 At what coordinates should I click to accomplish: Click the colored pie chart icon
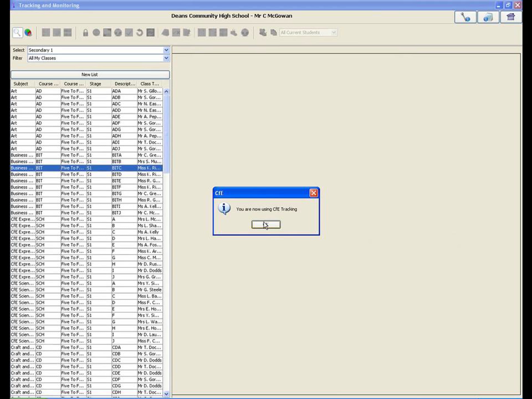(x=28, y=32)
